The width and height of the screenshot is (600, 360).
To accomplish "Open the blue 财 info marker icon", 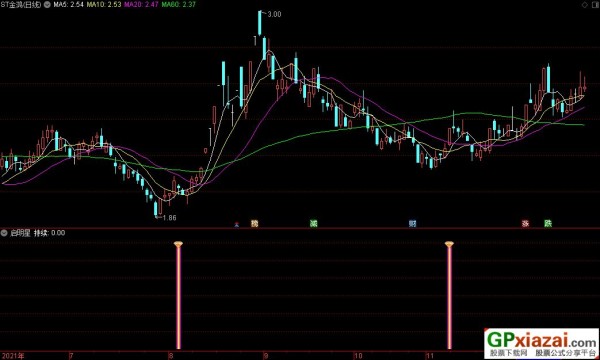I will [412, 223].
